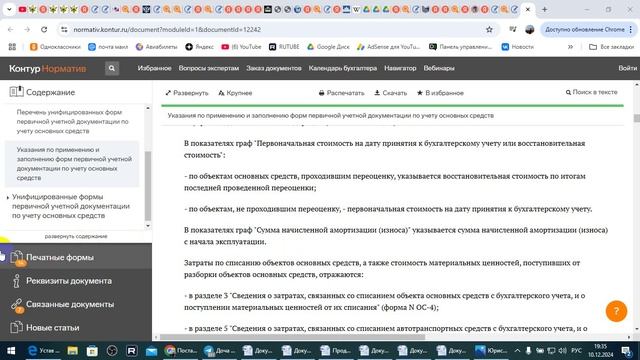This screenshot has width=640, height=360.
Task: Open the Контур Норматив logo link
Action: coord(48,69)
